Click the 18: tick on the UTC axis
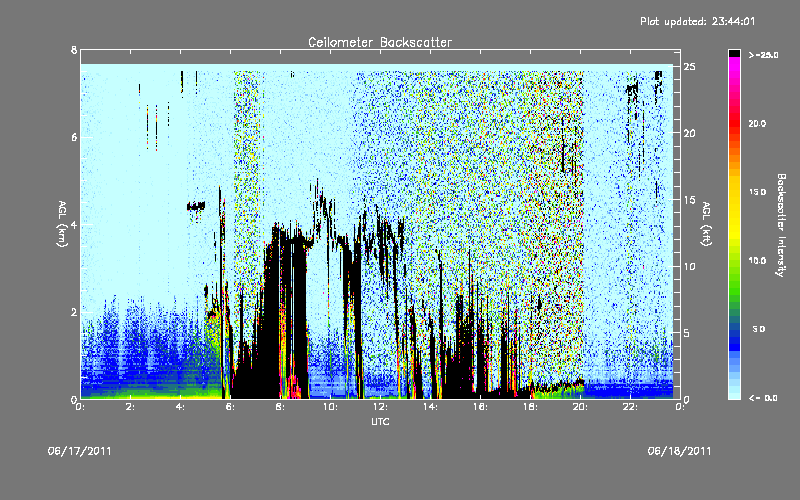This screenshot has width=800, height=500. [530, 407]
